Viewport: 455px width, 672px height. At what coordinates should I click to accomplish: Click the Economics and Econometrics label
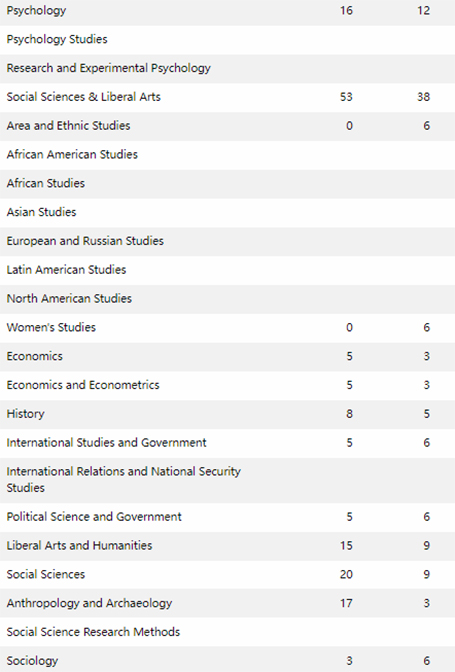click(x=83, y=385)
